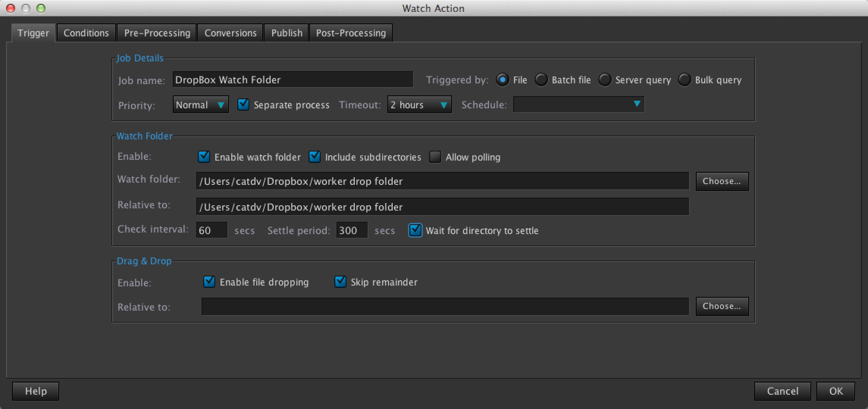Click the Help button
868x409 pixels.
[36, 391]
